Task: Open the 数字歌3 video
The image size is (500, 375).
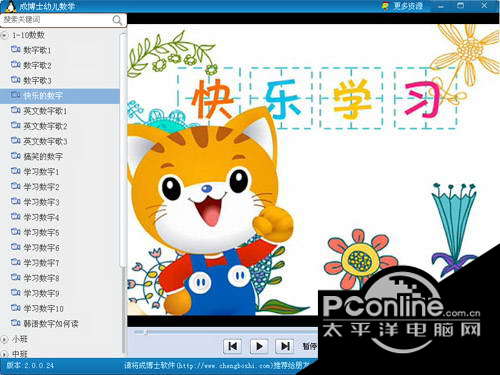Action: coord(37,81)
